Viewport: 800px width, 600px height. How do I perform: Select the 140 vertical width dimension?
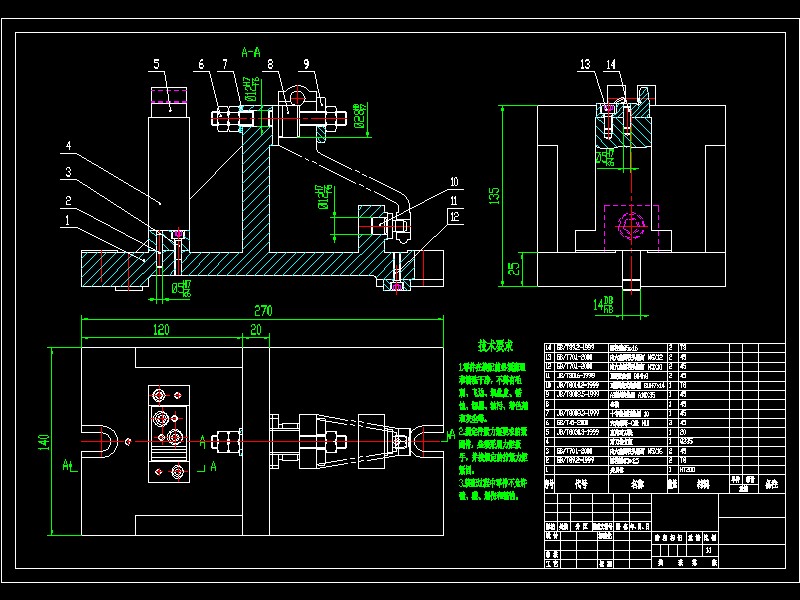[43, 442]
